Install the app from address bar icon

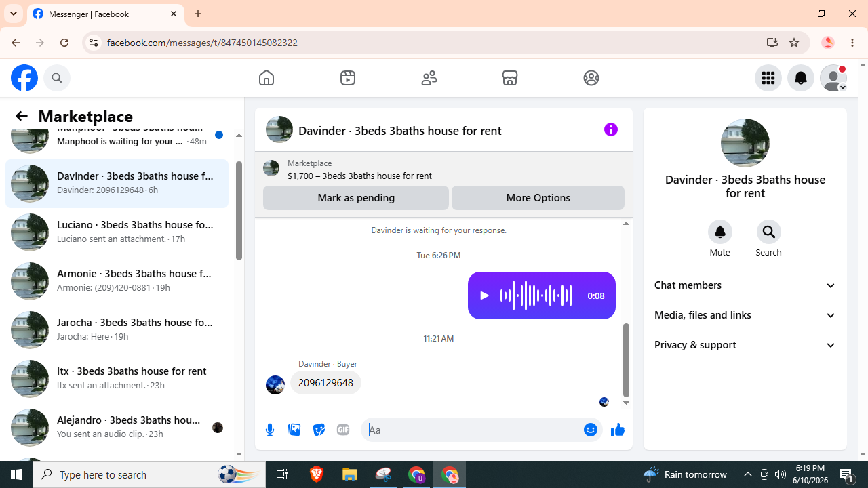coord(772,43)
